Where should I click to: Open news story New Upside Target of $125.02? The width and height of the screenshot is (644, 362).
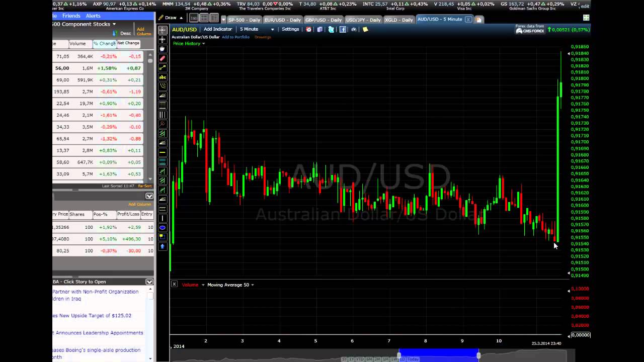tap(92, 316)
